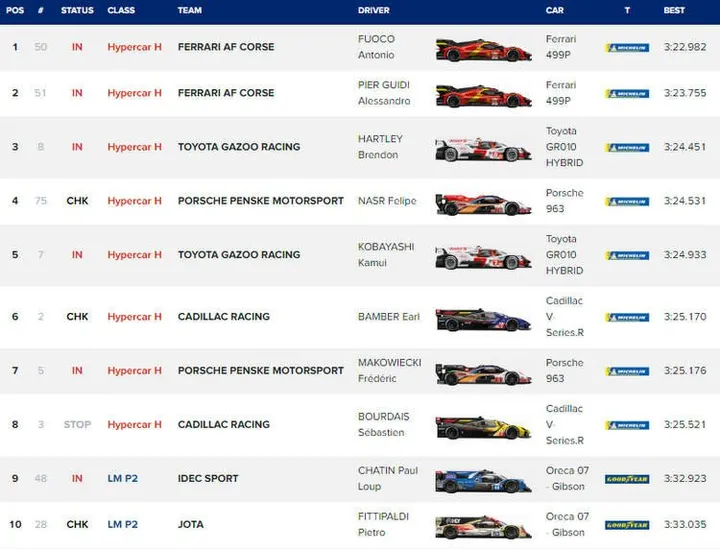
Task: Click the CAR column header
Action: pyautogui.click(x=555, y=10)
